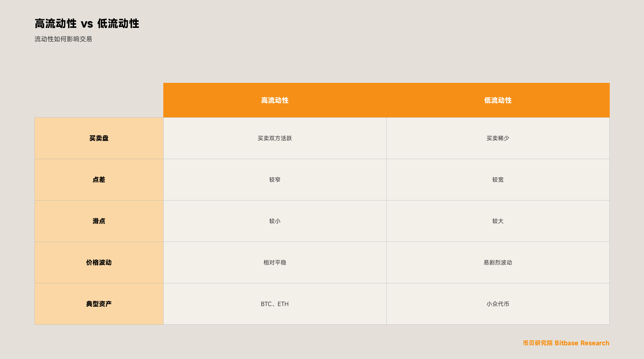Click the 较大 slippage cell
The height and width of the screenshot is (359, 644).
498,221
